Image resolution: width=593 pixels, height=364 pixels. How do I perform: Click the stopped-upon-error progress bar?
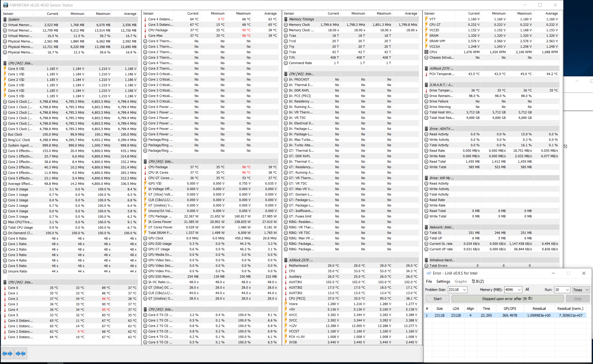507,299
